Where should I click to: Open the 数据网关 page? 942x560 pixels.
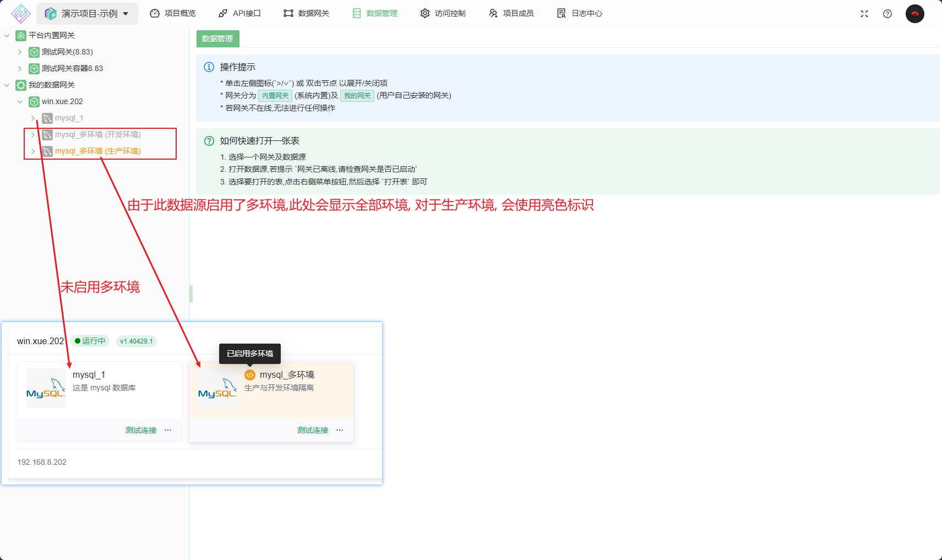coord(306,13)
